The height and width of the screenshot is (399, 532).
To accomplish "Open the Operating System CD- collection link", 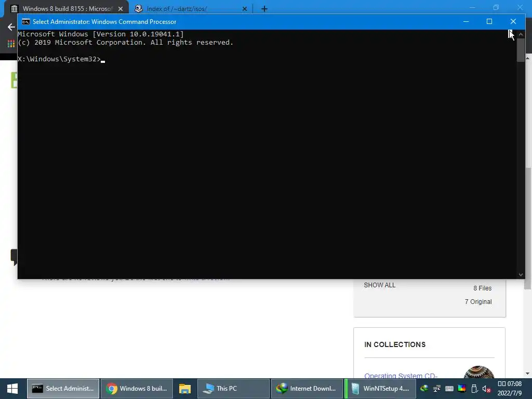I will coord(401,376).
